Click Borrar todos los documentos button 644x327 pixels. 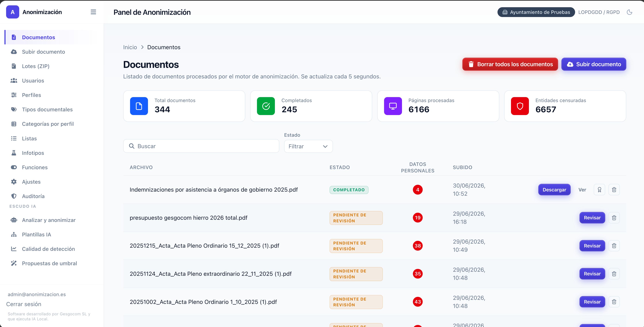[x=510, y=64]
